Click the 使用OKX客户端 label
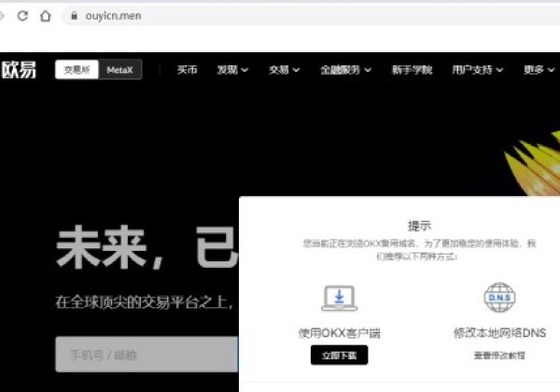The width and height of the screenshot is (560, 392). point(340,333)
